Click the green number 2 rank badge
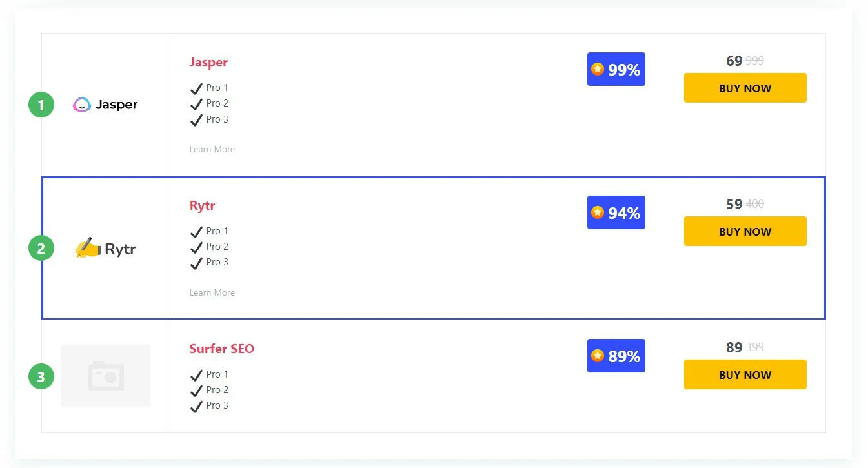This screenshot has width=868, height=468. point(41,248)
